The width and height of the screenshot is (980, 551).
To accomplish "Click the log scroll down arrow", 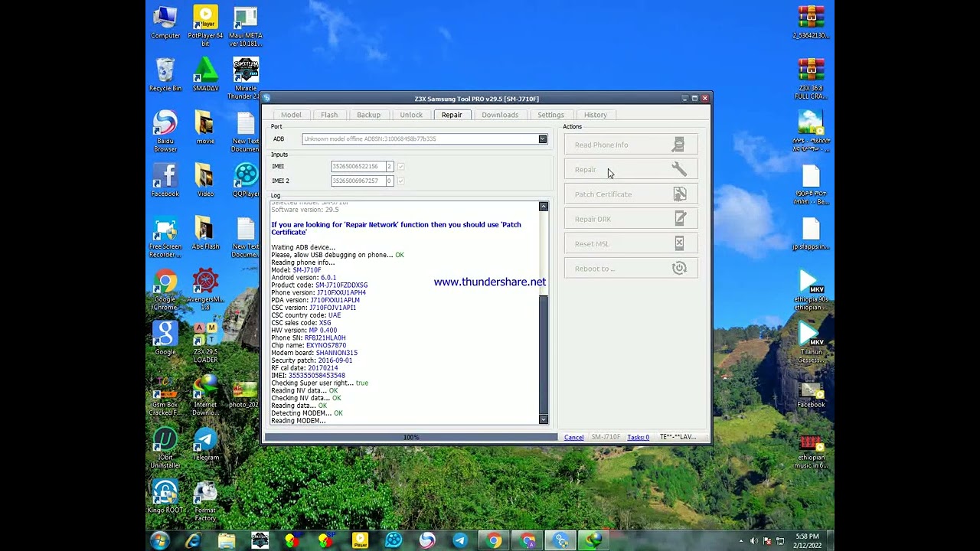I will point(544,419).
